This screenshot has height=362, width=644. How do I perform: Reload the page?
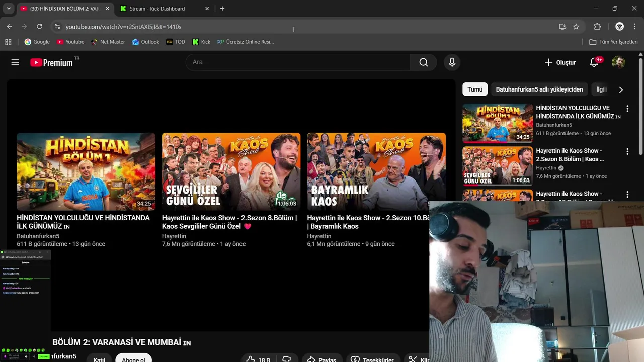click(x=39, y=27)
